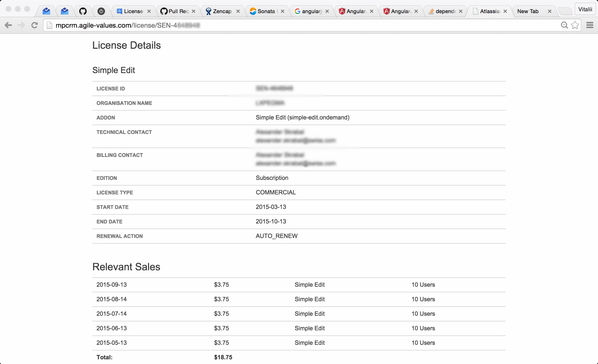Image resolution: width=598 pixels, height=364 pixels.
Task: Click the search magnifier icon in address bar
Action: [564, 25]
